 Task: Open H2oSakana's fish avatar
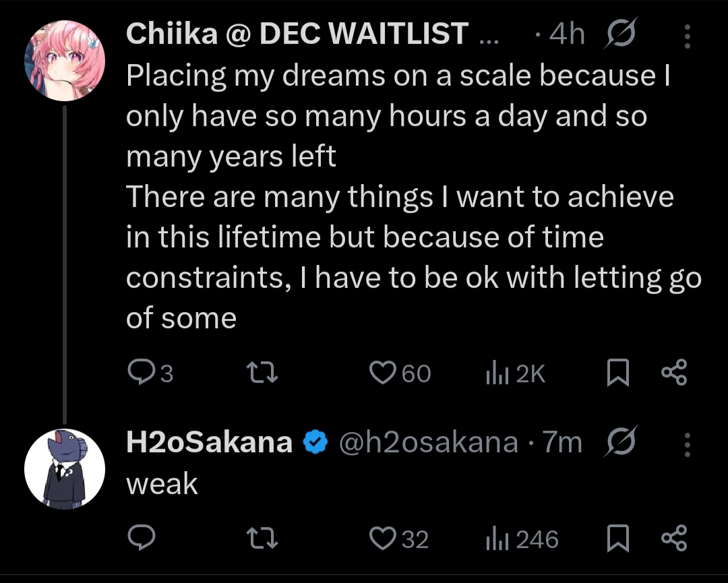pyautogui.click(x=65, y=469)
